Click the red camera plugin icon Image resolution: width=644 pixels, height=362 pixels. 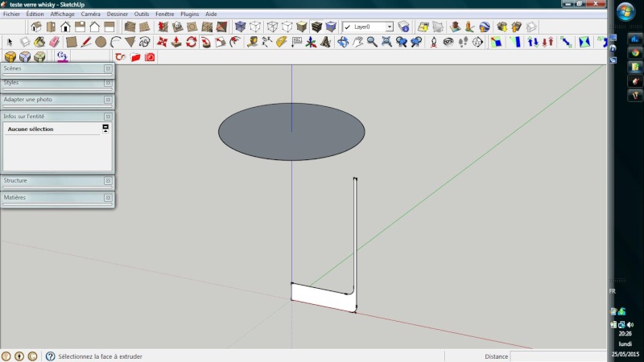pyautogui.click(x=150, y=57)
